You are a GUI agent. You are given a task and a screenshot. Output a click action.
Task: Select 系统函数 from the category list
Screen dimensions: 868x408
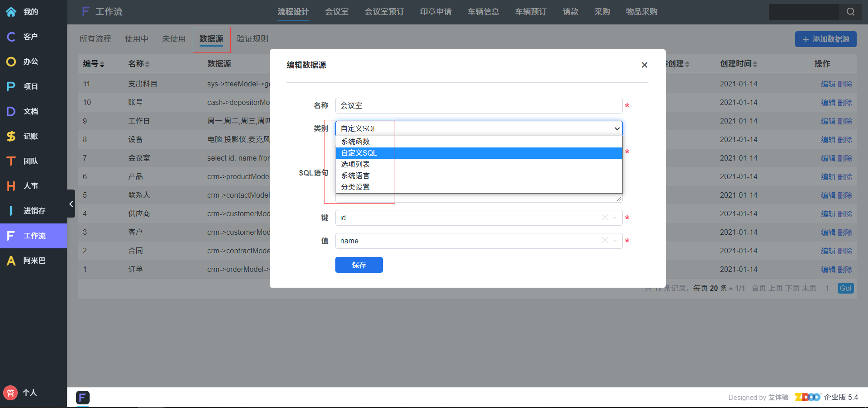pyautogui.click(x=356, y=142)
